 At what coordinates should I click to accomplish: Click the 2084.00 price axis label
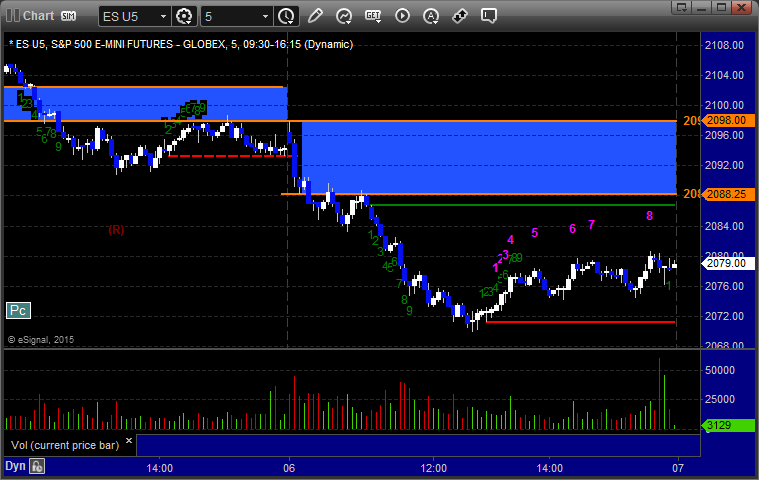coord(724,226)
